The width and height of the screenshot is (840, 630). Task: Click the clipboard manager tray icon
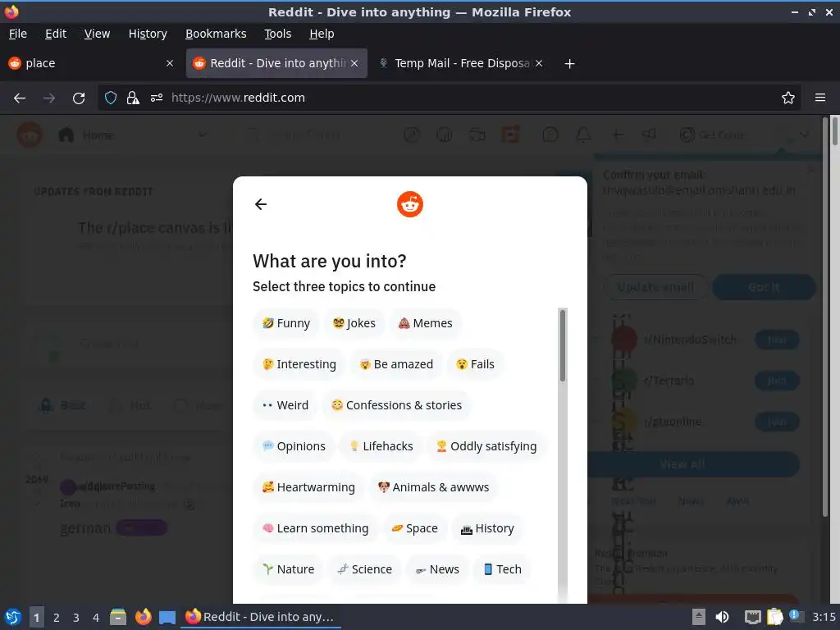(774, 617)
